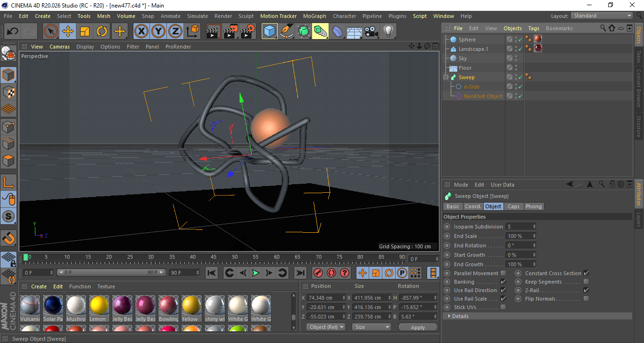644x343 pixels.
Task: Play the animation forwards
Action: 256,273
